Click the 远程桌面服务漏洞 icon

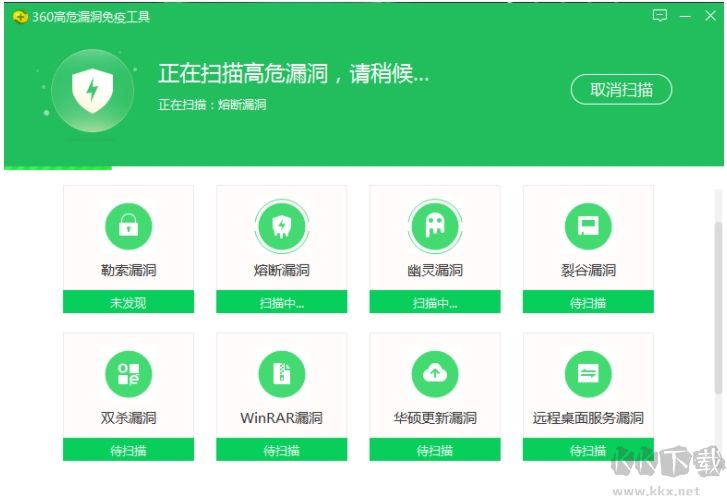(x=588, y=374)
